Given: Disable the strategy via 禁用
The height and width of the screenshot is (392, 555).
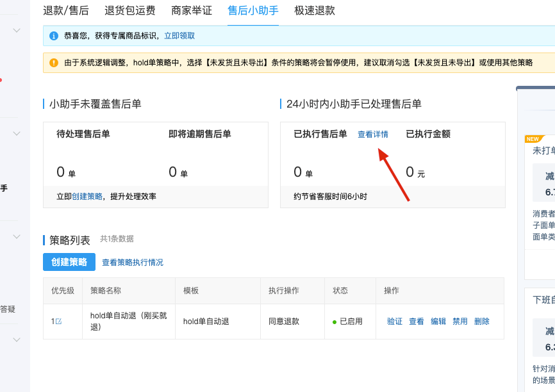Looking at the screenshot, I should [460, 322].
